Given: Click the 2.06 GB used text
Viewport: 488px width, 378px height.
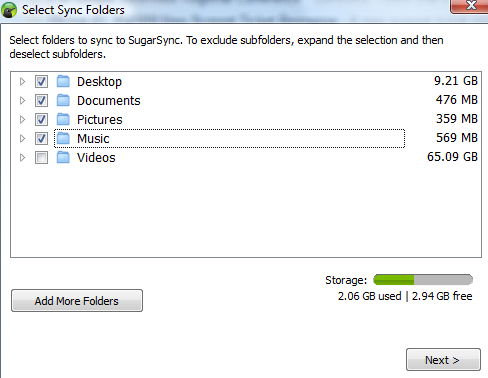Looking at the screenshot, I should 369,296.
